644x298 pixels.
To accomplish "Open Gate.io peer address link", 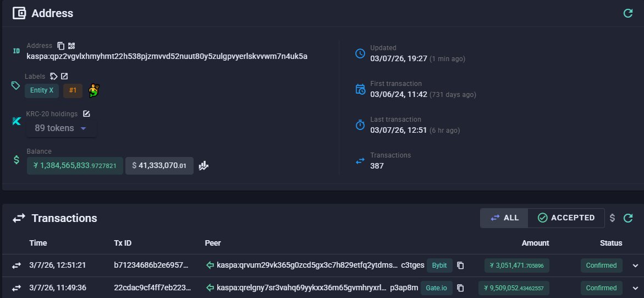I will (x=317, y=288).
